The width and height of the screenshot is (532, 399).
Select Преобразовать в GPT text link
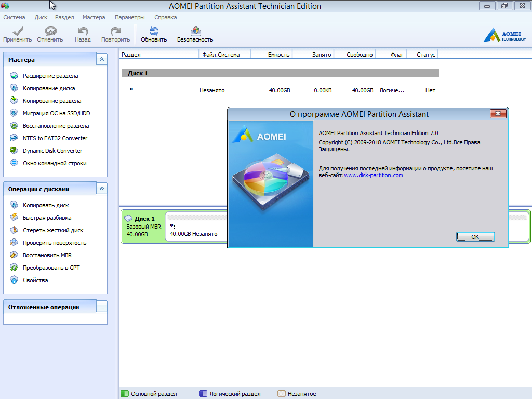coord(51,268)
